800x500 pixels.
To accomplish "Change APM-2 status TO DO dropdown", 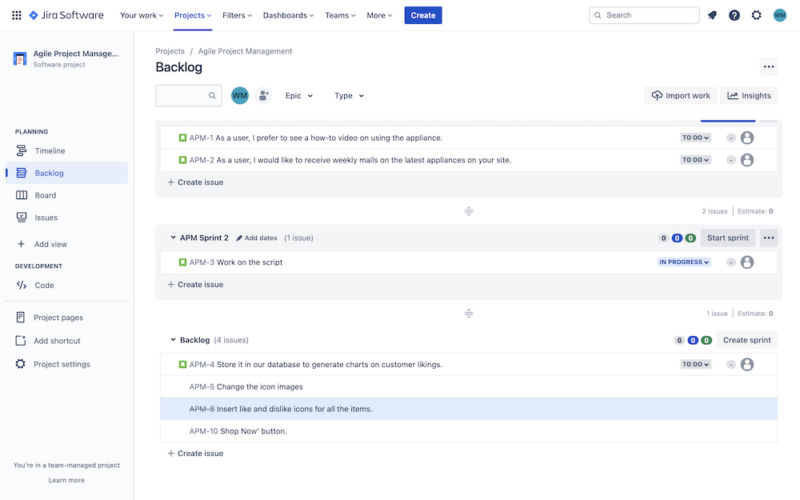I will tap(695, 160).
